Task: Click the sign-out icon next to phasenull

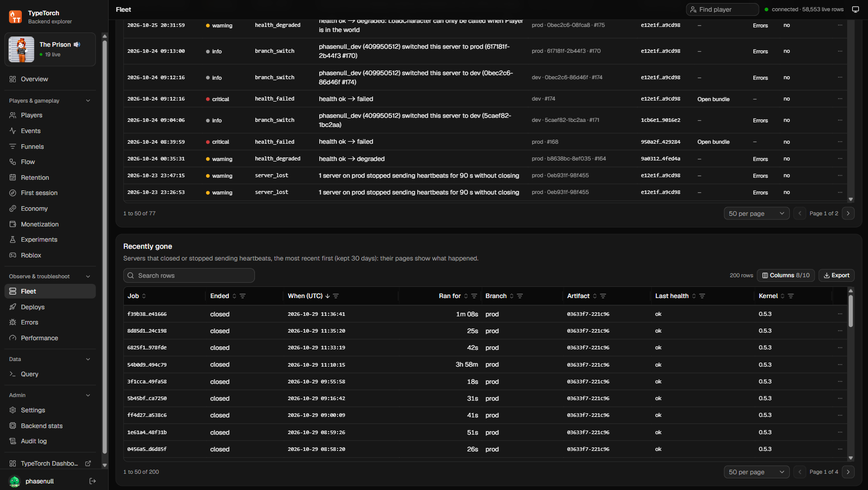Action: [92, 481]
